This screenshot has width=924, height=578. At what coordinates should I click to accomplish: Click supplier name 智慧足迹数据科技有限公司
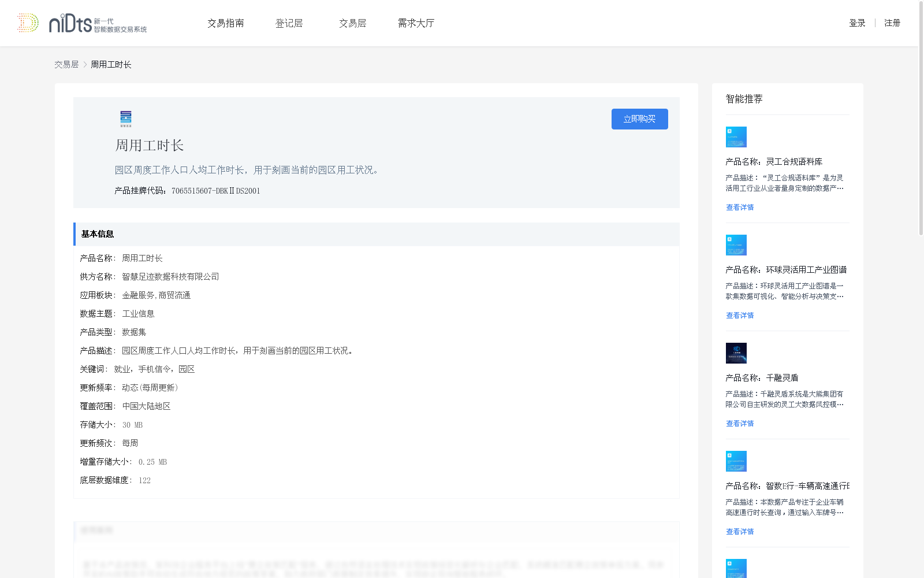(x=170, y=277)
